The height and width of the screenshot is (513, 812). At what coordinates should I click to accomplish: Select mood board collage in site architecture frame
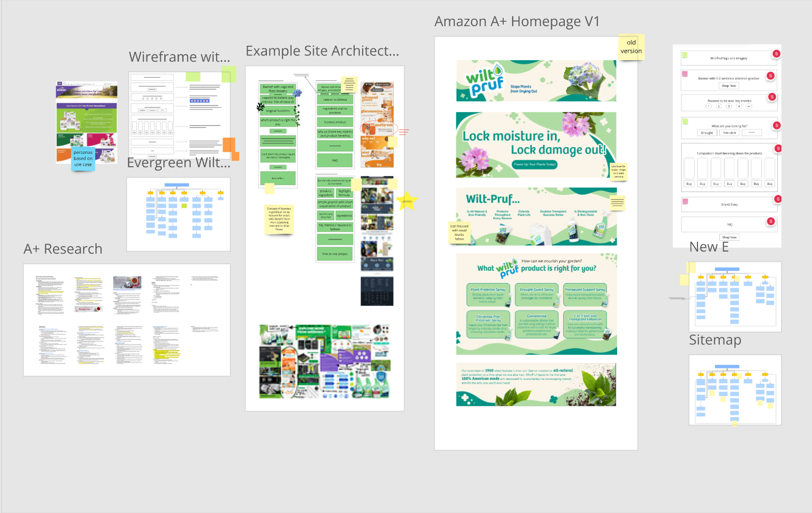(x=325, y=362)
